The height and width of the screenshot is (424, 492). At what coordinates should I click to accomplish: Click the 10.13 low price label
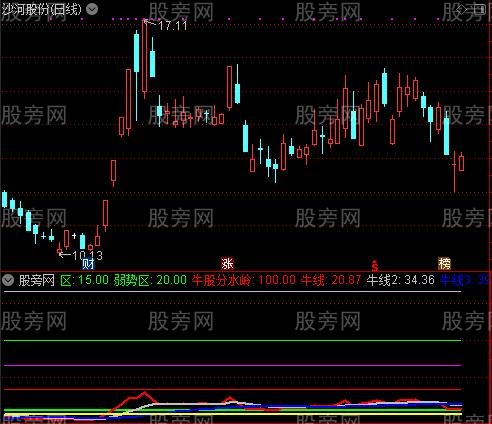tap(87, 255)
